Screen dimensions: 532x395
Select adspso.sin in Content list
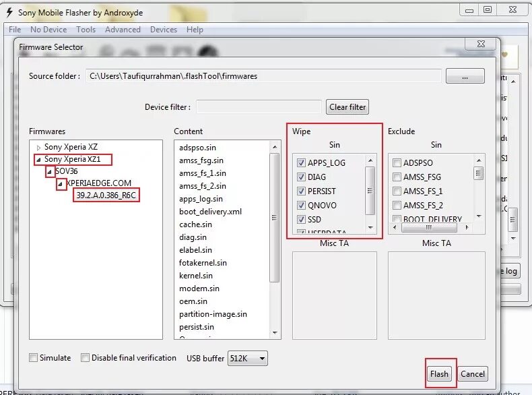[x=197, y=148]
